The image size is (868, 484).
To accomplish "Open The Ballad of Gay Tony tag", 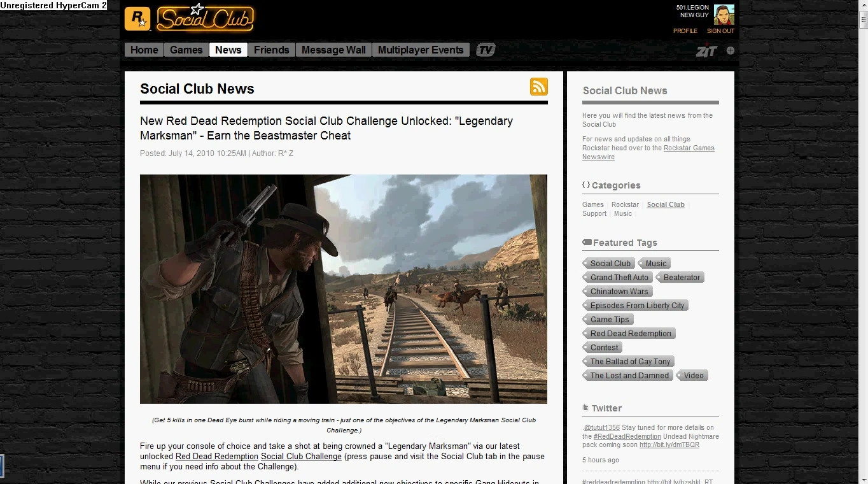I will pos(629,361).
